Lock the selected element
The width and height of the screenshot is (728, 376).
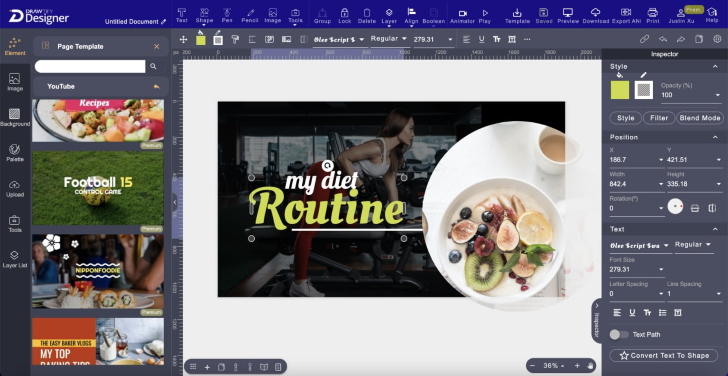344,16
